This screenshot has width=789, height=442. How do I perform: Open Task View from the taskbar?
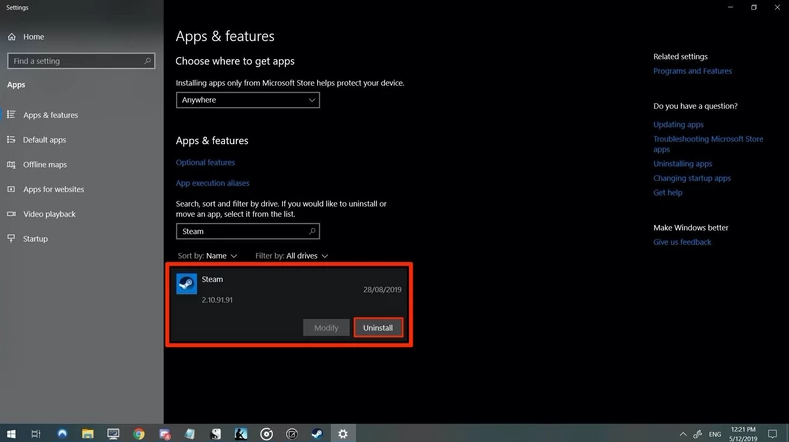[36, 433]
